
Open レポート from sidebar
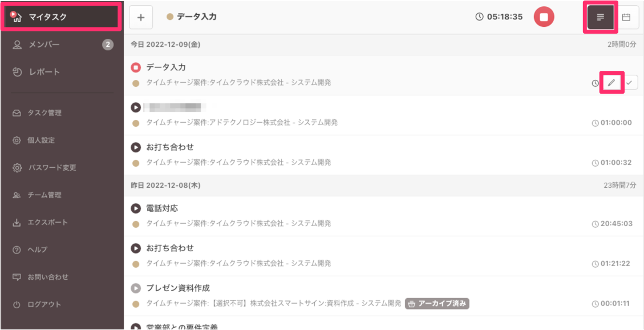(x=44, y=72)
